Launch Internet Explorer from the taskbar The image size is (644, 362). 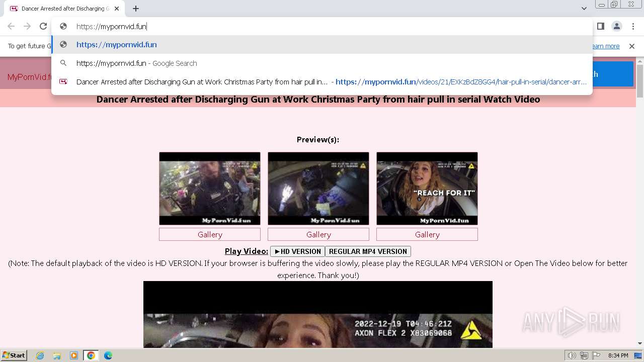point(40,355)
